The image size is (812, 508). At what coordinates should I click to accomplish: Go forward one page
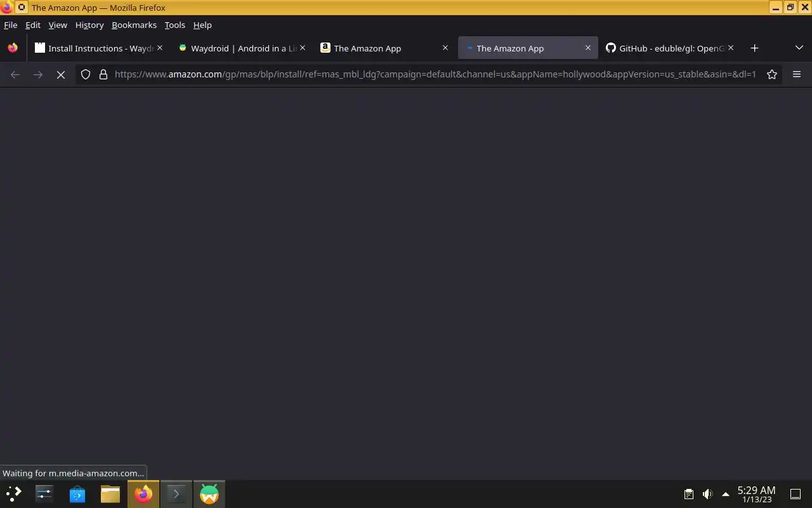[38, 74]
